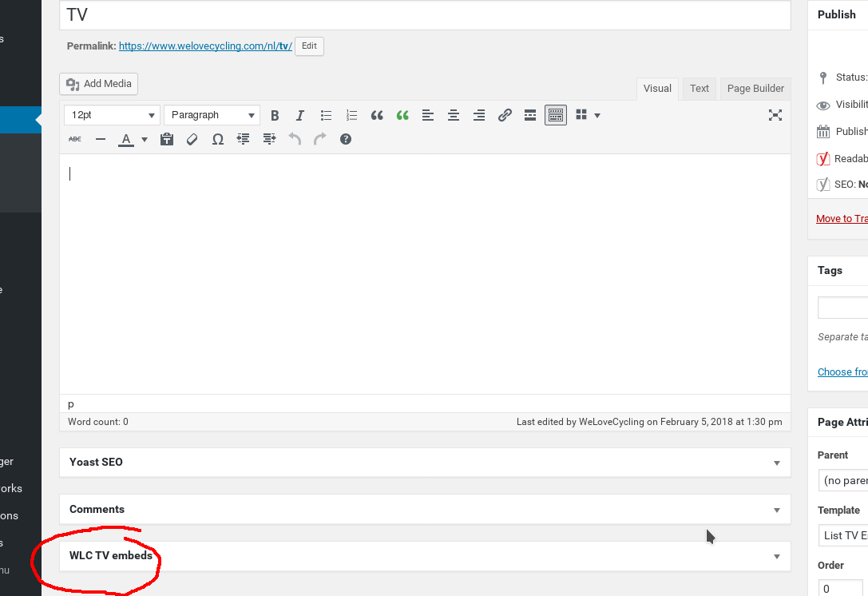Viewport: 868px width, 596px height.
Task: Toggle strikethrough text formatting
Action: coord(75,139)
